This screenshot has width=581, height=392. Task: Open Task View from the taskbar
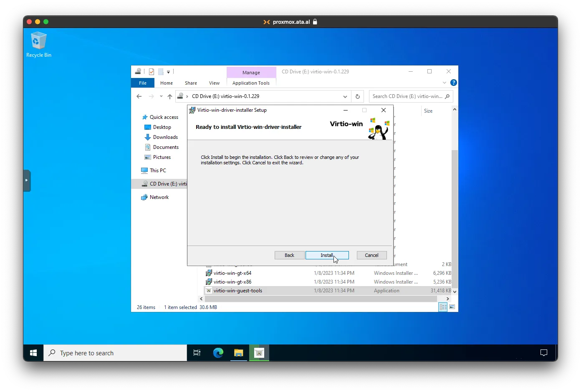pyautogui.click(x=197, y=353)
